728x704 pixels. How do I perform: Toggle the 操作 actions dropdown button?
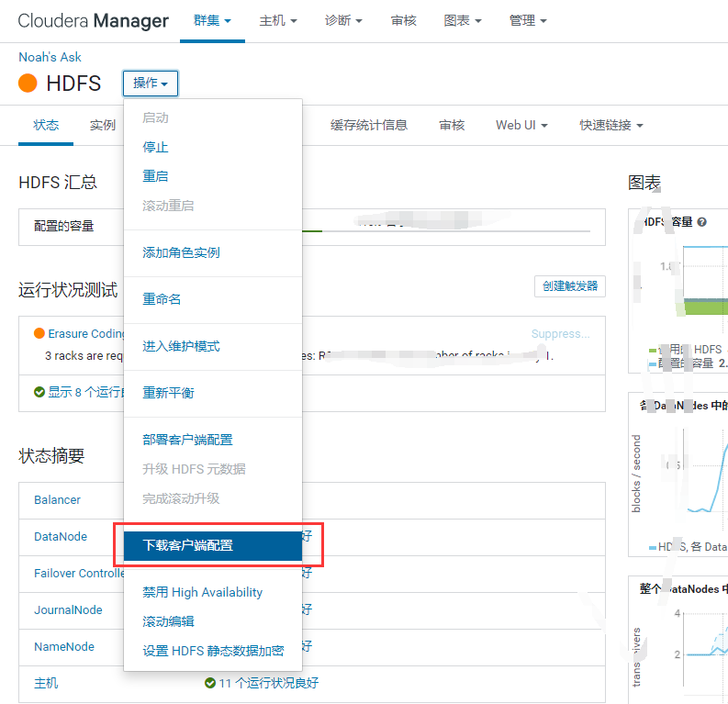pyautogui.click(x=151, y=84)
